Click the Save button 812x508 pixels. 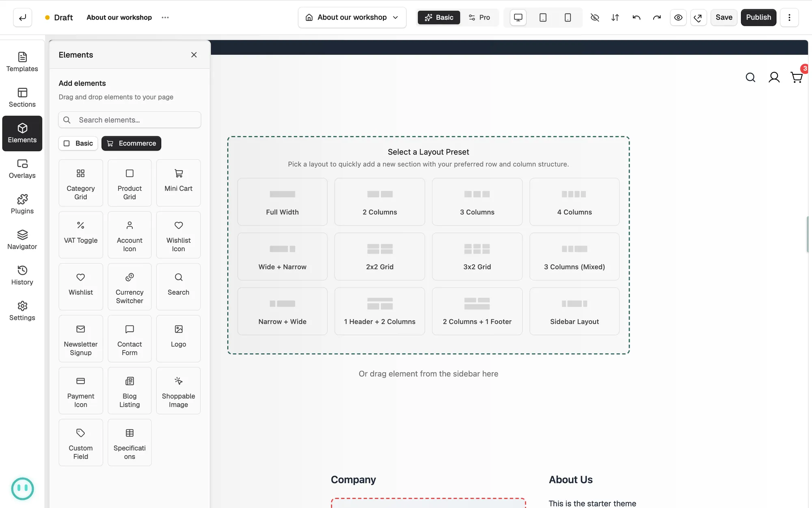click(724, 17)
